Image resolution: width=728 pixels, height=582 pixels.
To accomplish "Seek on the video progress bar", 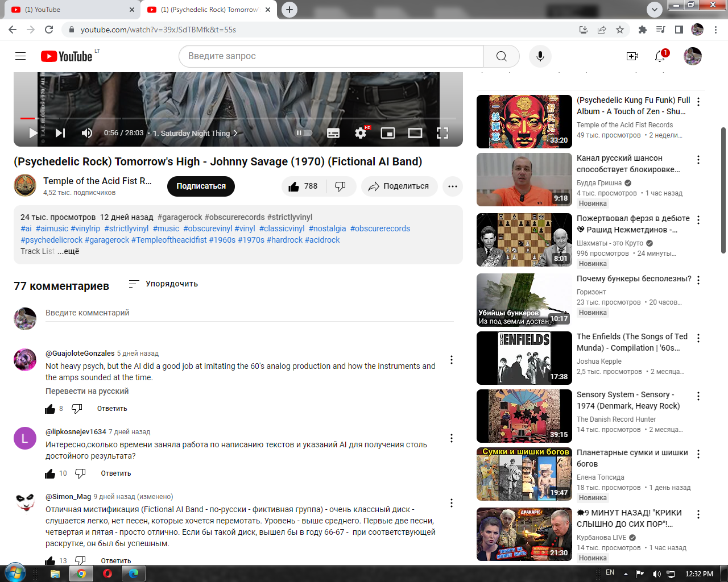I will point(238,118).
